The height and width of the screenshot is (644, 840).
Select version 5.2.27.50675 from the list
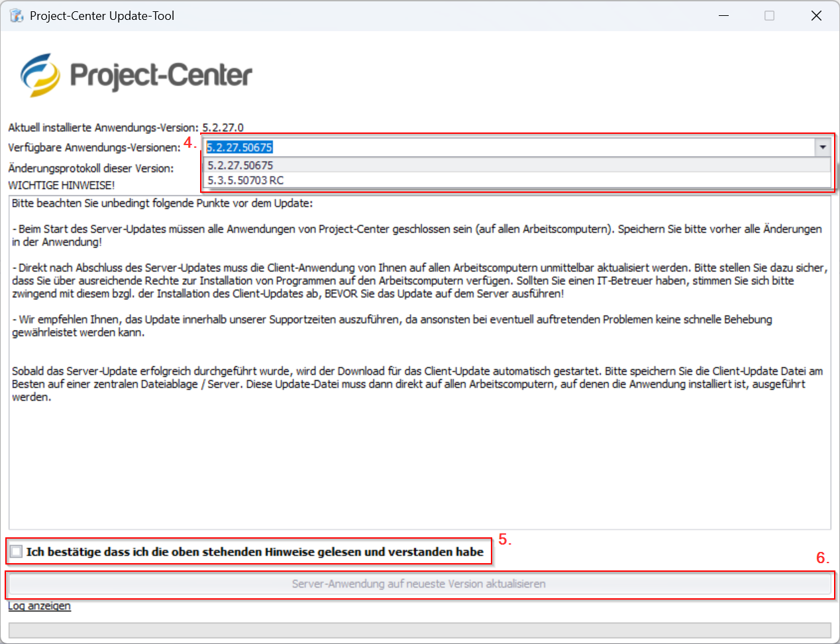point(240,166)
